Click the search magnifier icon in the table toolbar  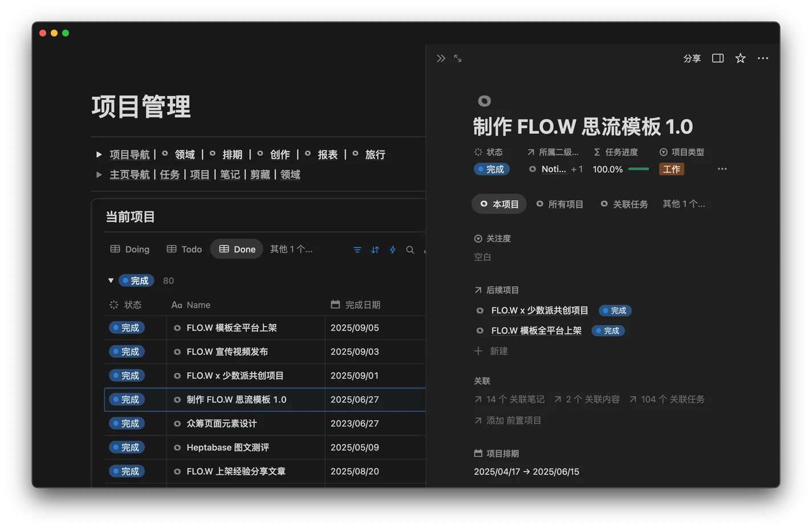coord(410,249)
